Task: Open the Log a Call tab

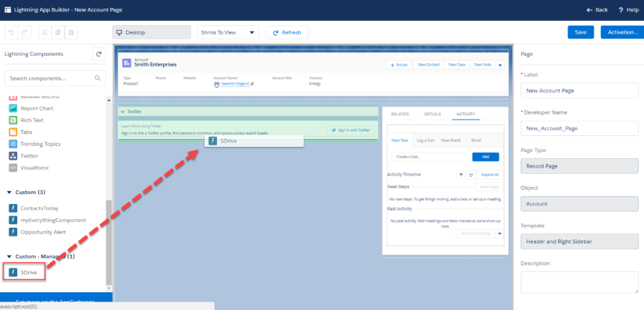Action: click(426, 140)
